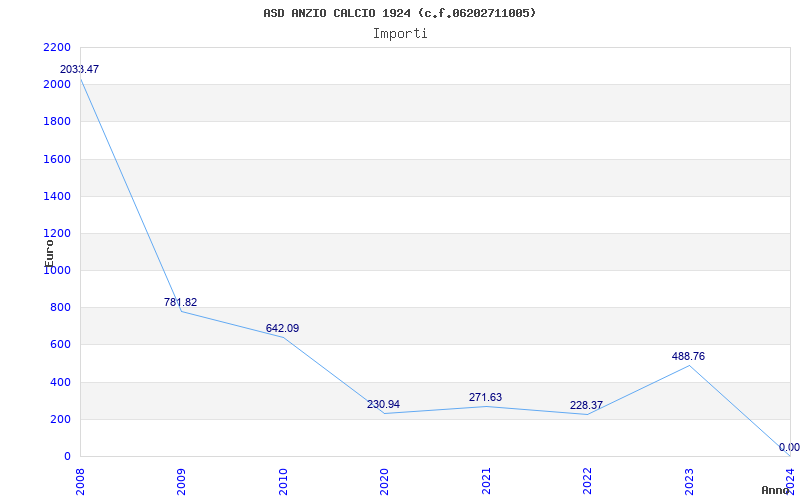Screen dimensions: 800x500
Task: Click the Euro y-axis title
Action: (49, 253)
